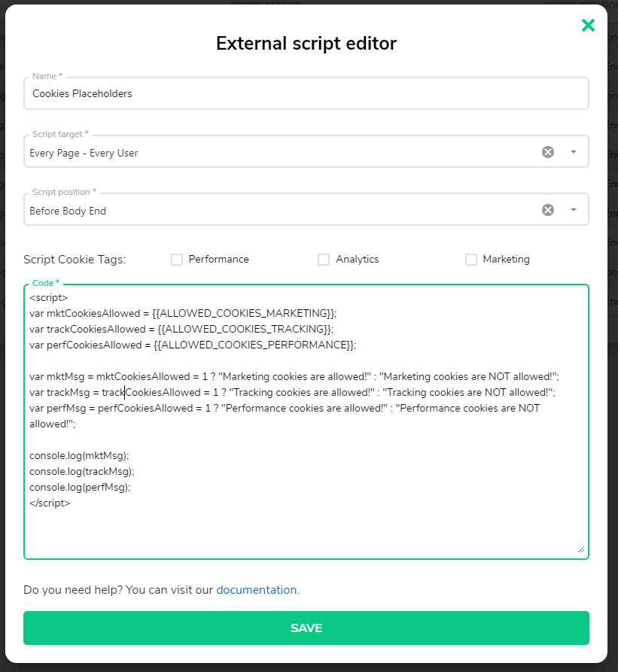Viewport: 618px width, 672px height.
Task: Clear the Script position selection
Action: (548, 209)
